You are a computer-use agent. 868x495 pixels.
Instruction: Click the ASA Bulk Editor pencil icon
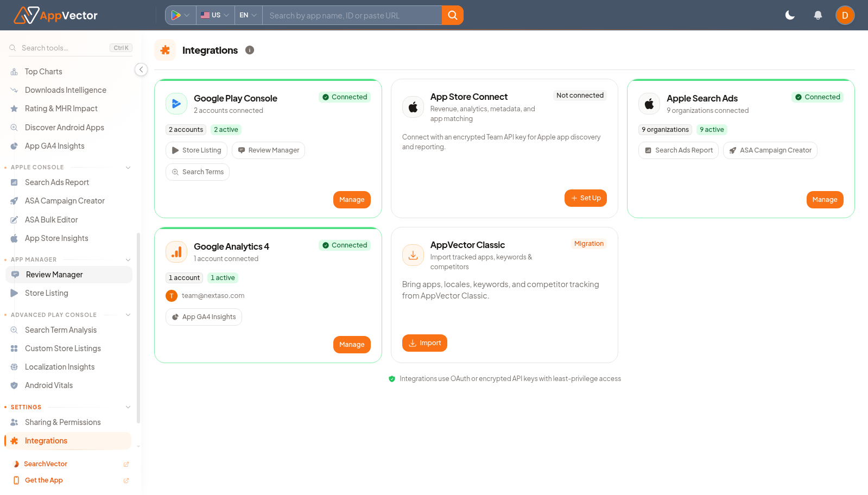tap(14, 220)
